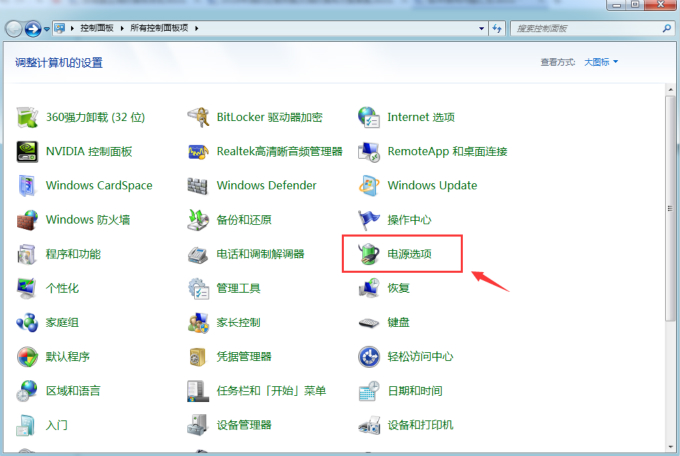Click 控制面板 breadcrumb in address bar

(102, 30)
